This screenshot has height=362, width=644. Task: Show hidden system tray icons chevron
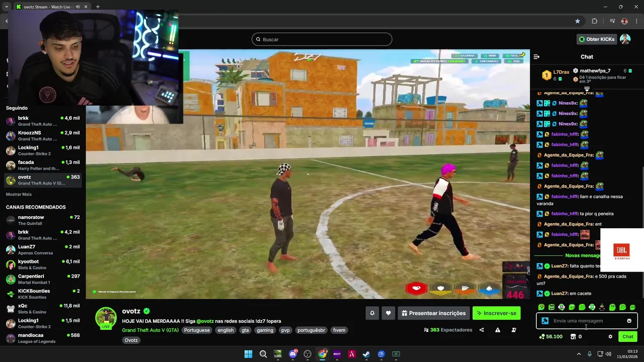tap(579, 354)
